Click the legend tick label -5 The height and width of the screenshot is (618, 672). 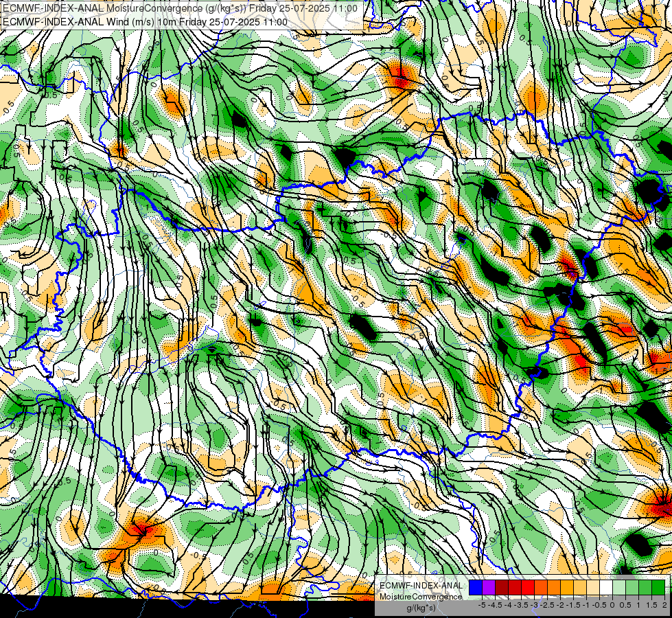[x=482, y=605]
